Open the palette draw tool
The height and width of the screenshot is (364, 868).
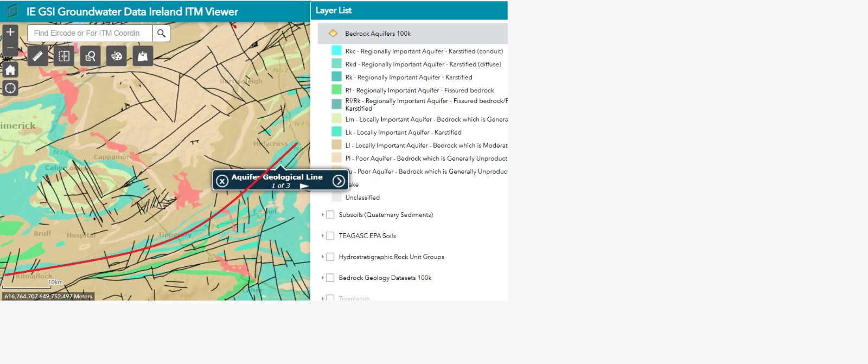click(x=116, y=56)
